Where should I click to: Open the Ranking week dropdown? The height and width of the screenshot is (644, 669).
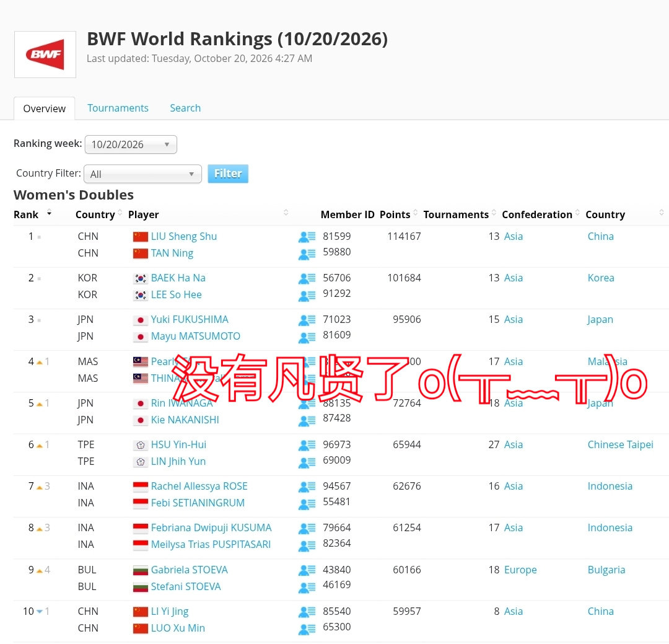131,144
